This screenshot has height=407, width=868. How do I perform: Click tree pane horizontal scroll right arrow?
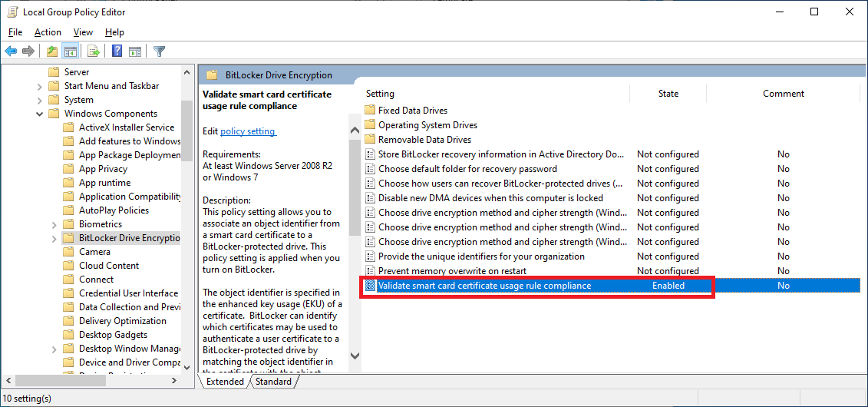click(173, 380)
